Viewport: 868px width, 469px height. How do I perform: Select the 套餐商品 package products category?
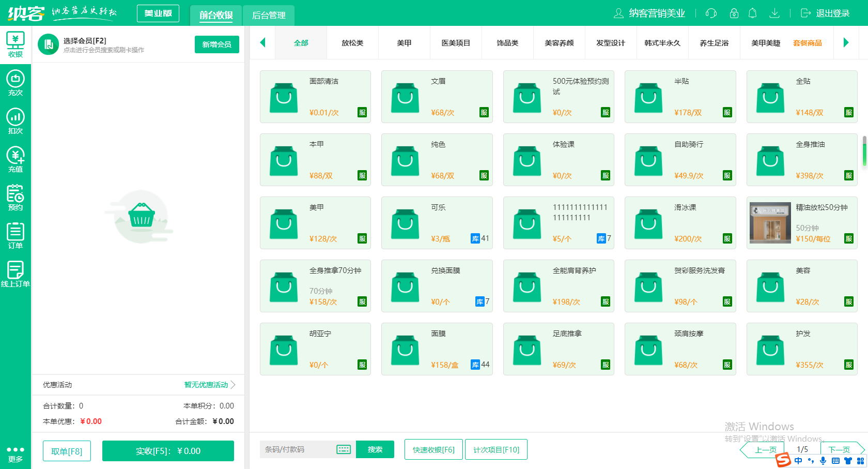[808, 43]
